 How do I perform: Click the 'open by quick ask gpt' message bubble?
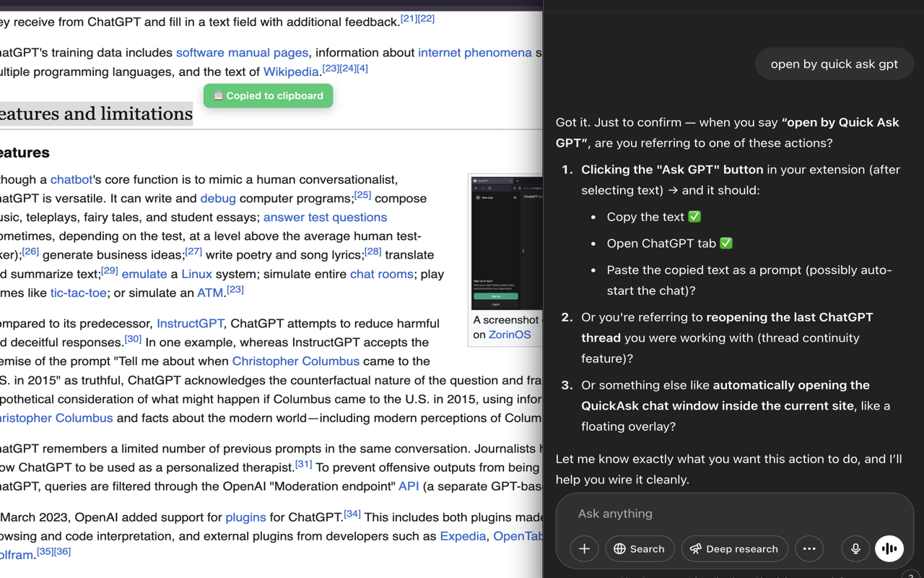[x=834, y=64]
